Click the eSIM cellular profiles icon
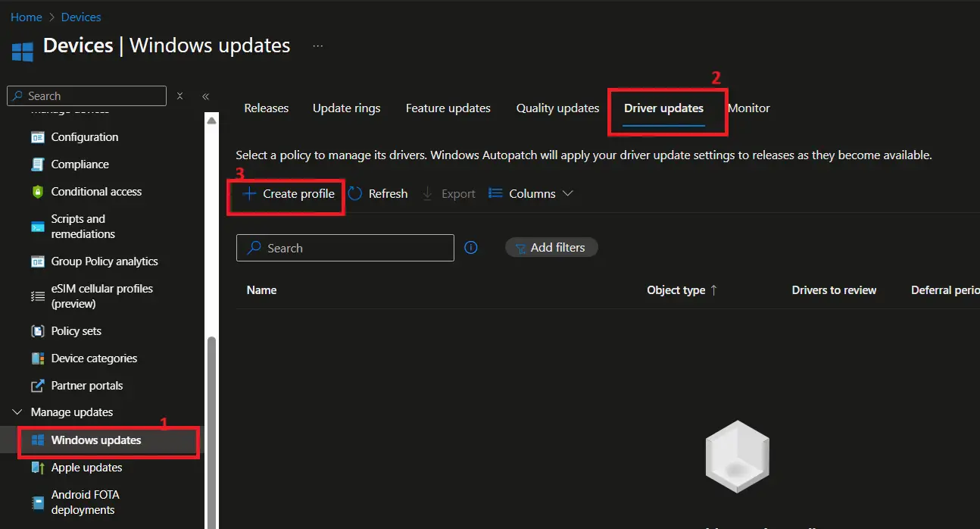The width and height of the screenshot is (980, 529). point(38,296)
